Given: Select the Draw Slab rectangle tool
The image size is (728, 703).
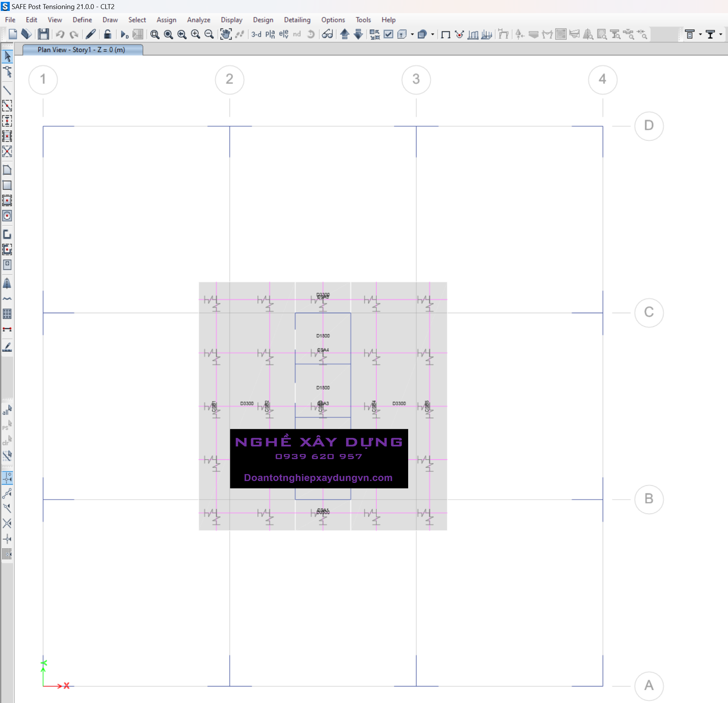Looking at the screenshot, I should pyautogui.click(x=7, y=185).
